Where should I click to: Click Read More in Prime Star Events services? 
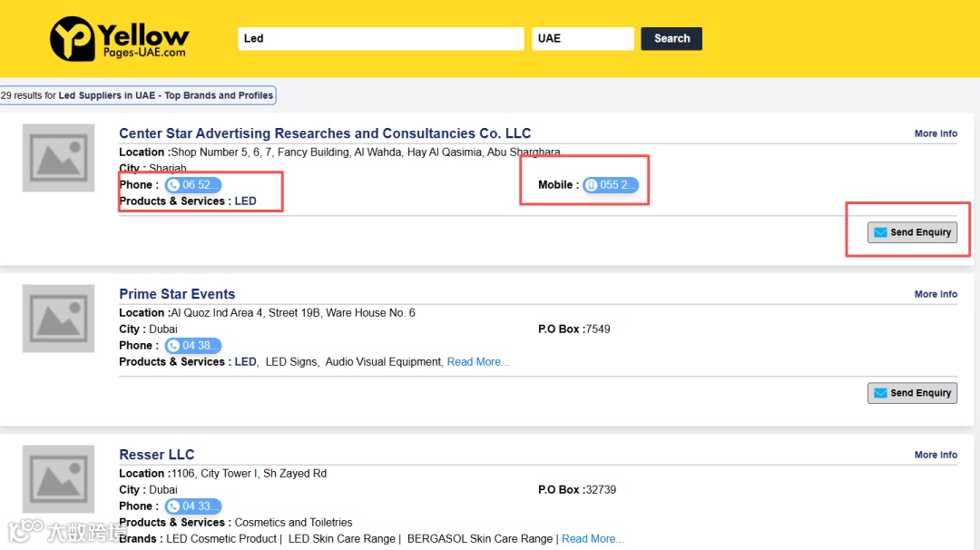click(x=478, y=362)
